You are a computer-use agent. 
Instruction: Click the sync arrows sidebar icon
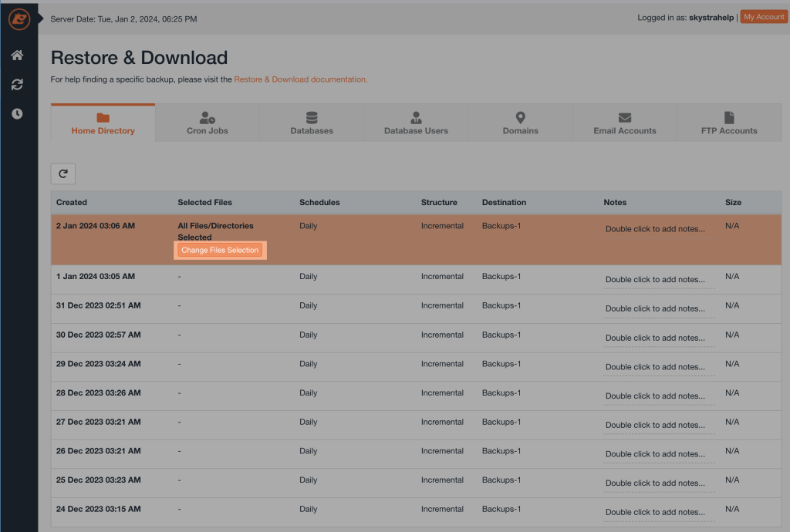pyautogui.click(x=17, y=85)
